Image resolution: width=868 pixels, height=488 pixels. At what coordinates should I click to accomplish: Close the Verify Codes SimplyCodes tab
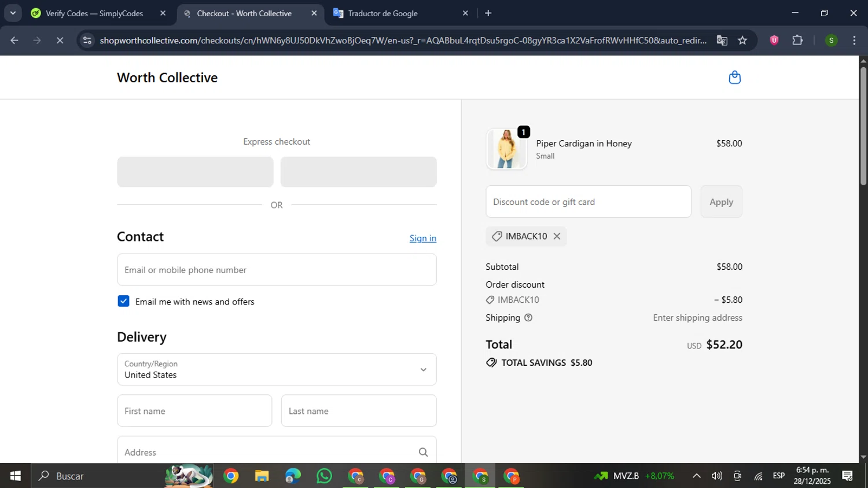[163, 13]
